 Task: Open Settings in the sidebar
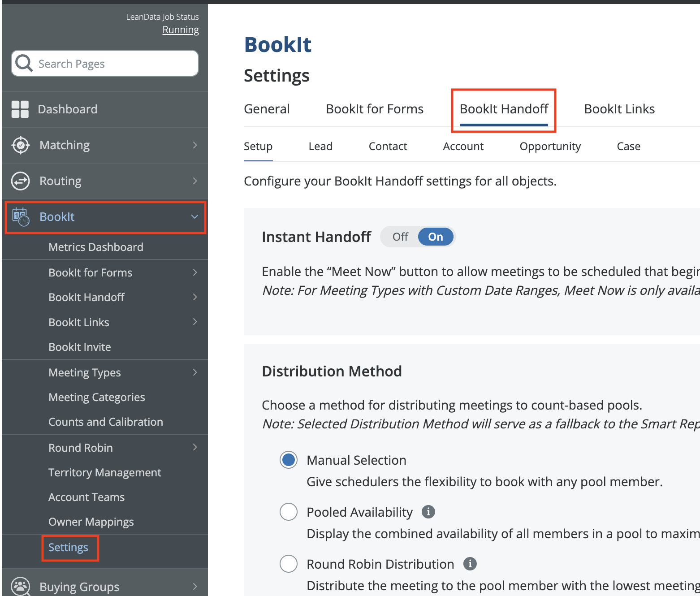(x=68, y=548)
